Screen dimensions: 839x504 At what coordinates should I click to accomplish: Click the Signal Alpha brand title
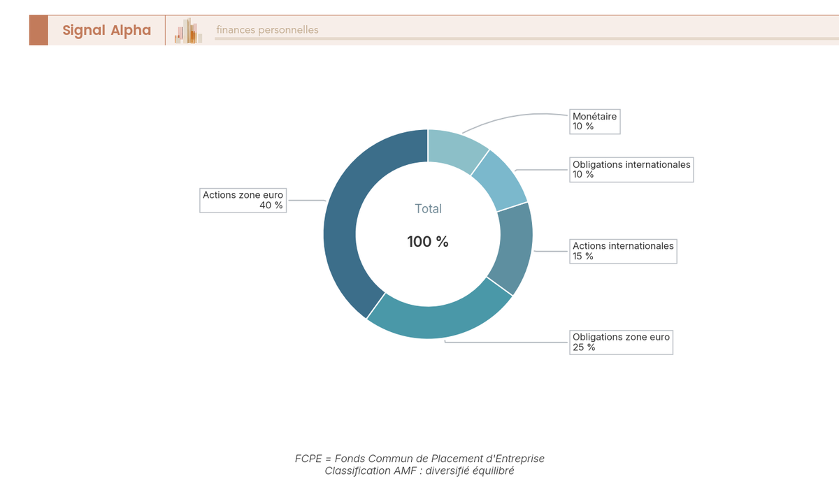(106, 30)
